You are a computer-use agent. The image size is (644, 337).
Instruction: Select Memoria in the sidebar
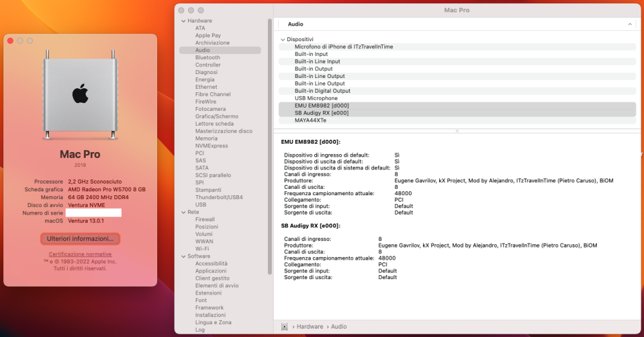pyautogui.click(x=206, y=139)
